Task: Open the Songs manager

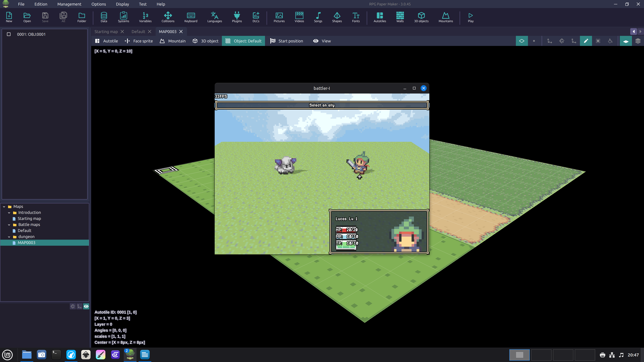Action: [x=318, y=17]
